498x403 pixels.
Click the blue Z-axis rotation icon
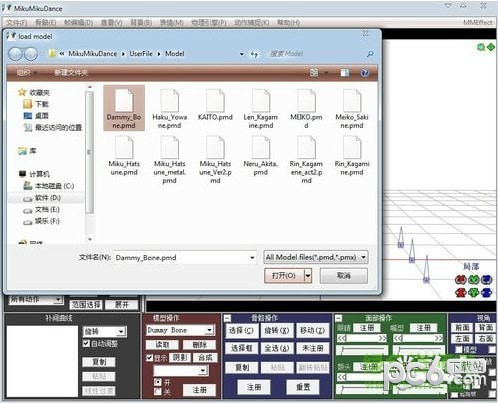pos(486,279)
